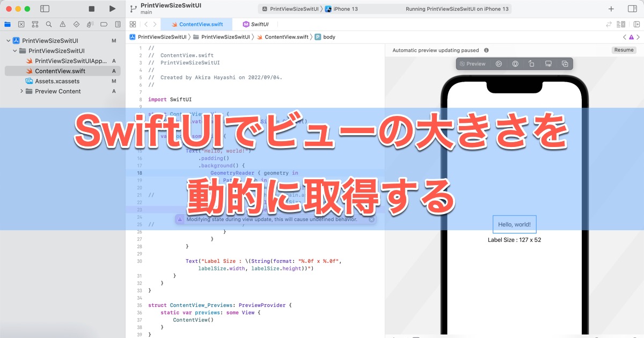This screenshot has height=338, width=644.
Task: Click the purple warning icon on the inline annotation
Action: [180, 219]
